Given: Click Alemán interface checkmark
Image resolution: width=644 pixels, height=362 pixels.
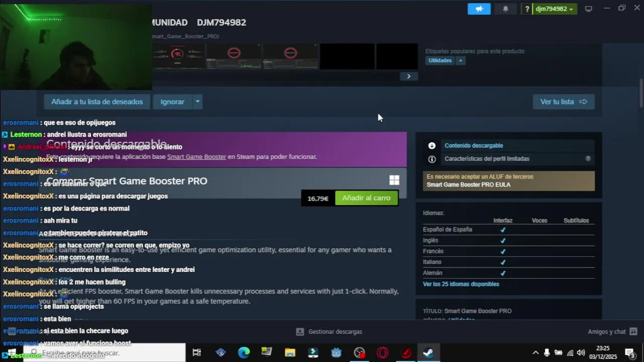Looking at the screenshot, I should 503,273.
